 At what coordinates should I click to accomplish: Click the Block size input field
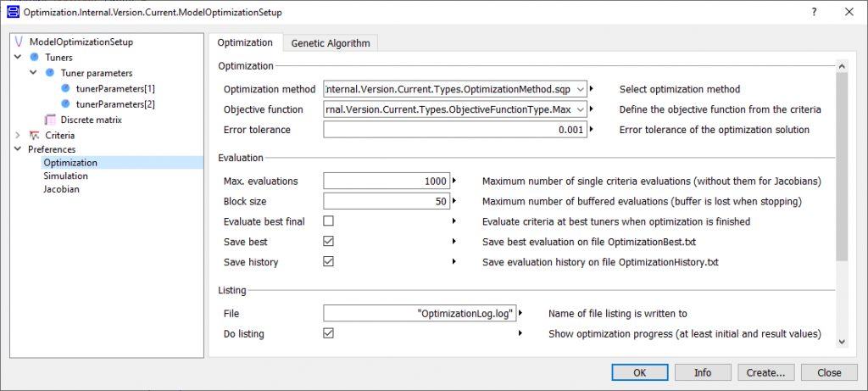point(387,201)
